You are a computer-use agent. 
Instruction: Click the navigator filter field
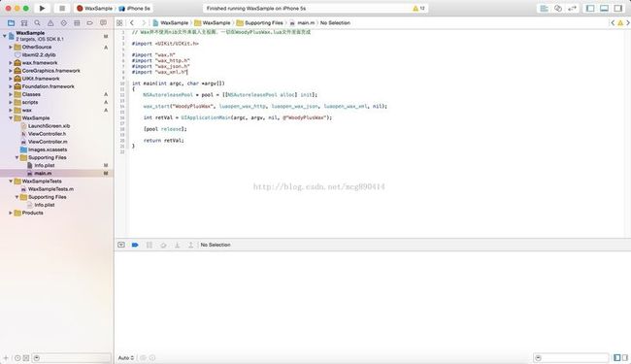pyautogui.click(x=72, y=357)
